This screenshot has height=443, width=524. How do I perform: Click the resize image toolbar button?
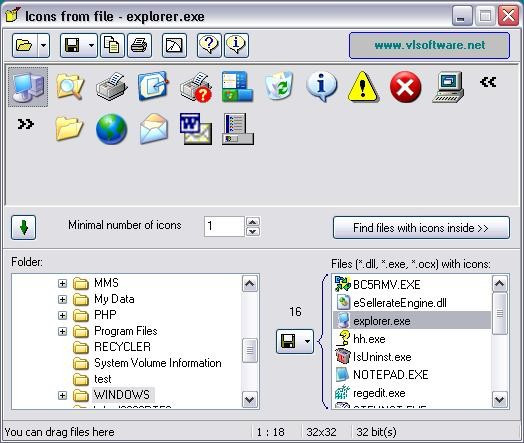174,45
